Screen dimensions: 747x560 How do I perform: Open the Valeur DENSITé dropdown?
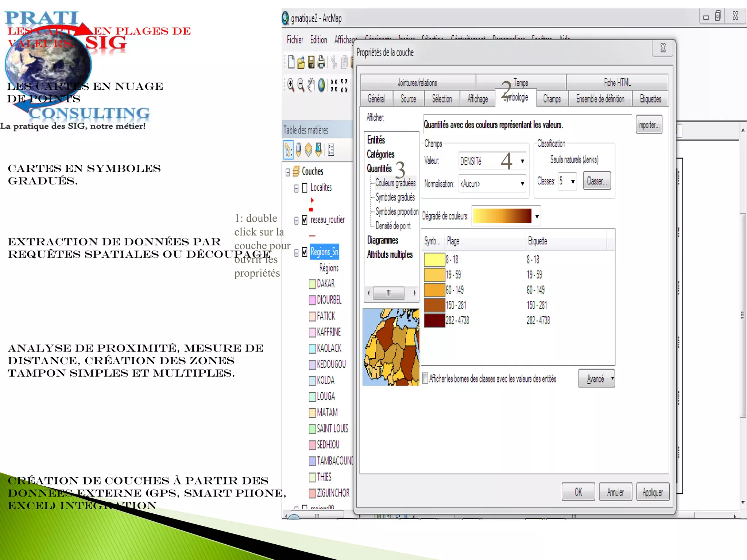pyautogui.click(x=522, y=161)
